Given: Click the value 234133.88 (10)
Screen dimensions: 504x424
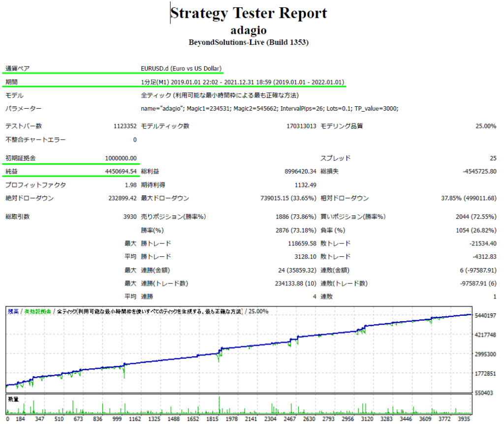Looking at the screenshot, I should pyautogui.click(x=296, y=284).
